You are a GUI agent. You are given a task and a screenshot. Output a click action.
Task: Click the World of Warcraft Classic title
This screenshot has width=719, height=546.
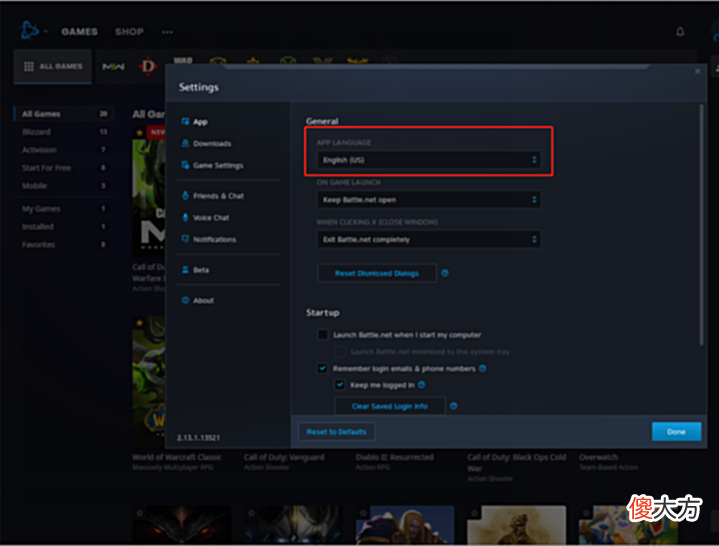point(177,457)
